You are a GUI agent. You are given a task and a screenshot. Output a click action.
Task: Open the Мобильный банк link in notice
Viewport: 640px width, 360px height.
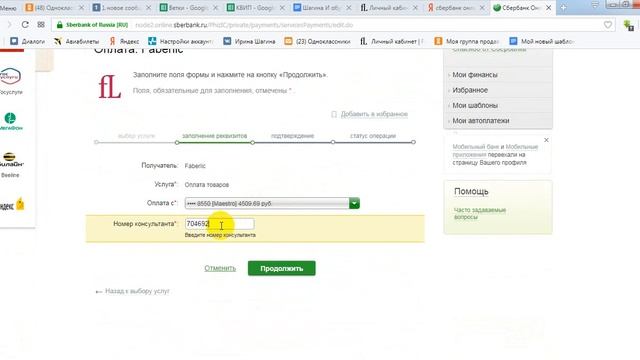[x=476, y=147]
